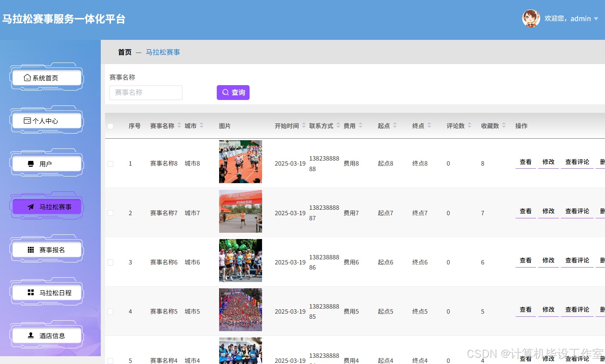The height and width of the screenshot is (364, 605).
Task: Click 查看评论 for 赛事名称6
Action: pos(577,261)
